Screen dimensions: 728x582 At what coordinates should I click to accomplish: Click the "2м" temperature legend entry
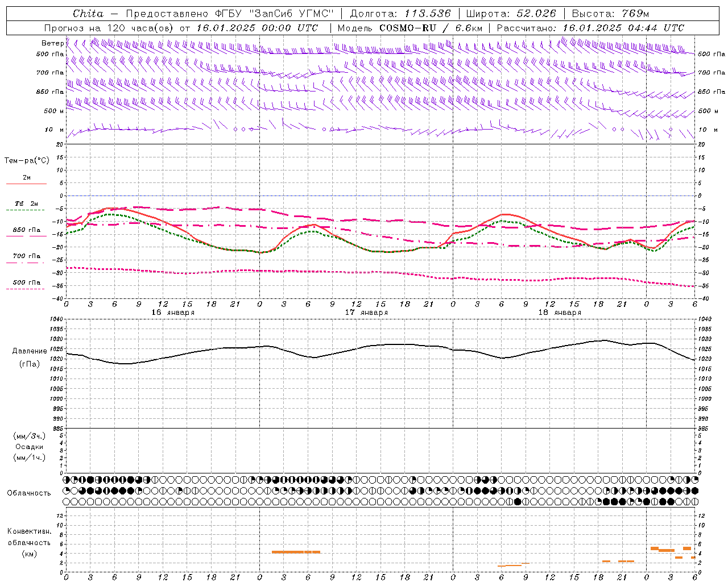click(x=27, y=177)
